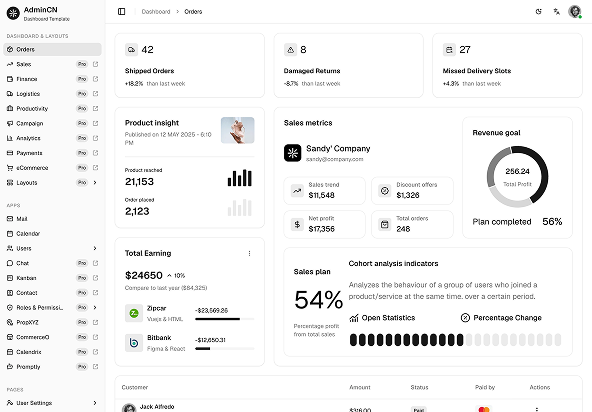Viewport: 592px width, 412px height.
Task: Click the eCommerce cart icon
Action: click(x=10, y=168)
